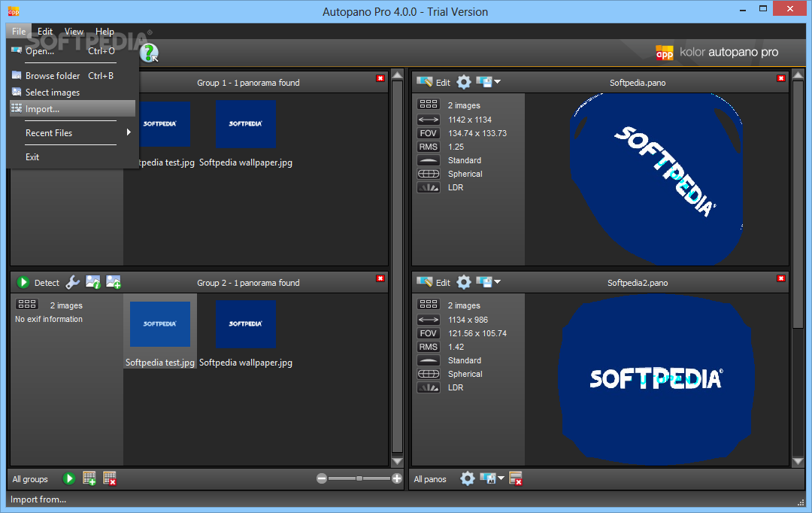
Task: Click the image count icon in Softpedia.pano
Action: 429,104
